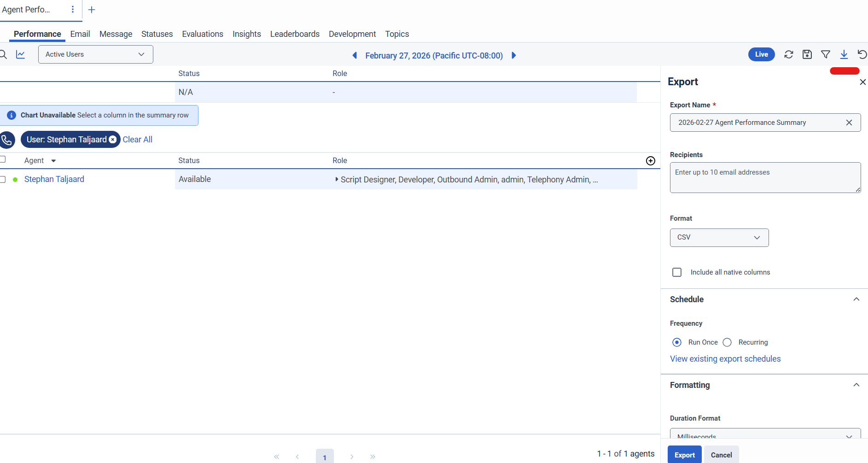Click the refresh icon in toolbar
868x463 pixels.
coord(788,54)
